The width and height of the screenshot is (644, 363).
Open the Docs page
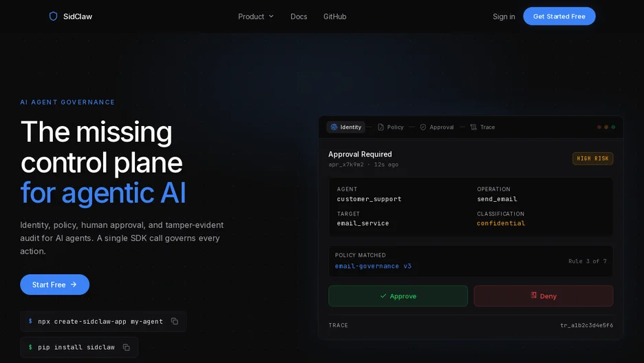point(299,17)
